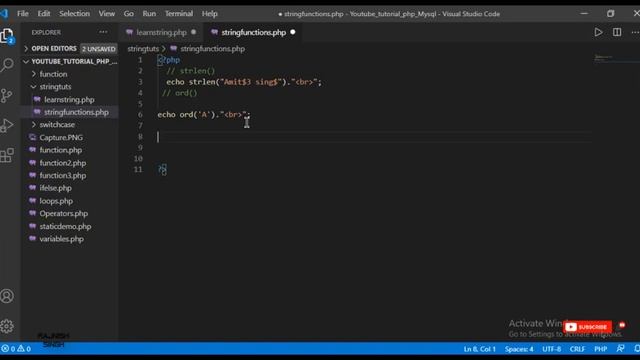The height and width of the screenshot is (360, 640).
Task: Open the Extensions view
Action: click(7, 155)
